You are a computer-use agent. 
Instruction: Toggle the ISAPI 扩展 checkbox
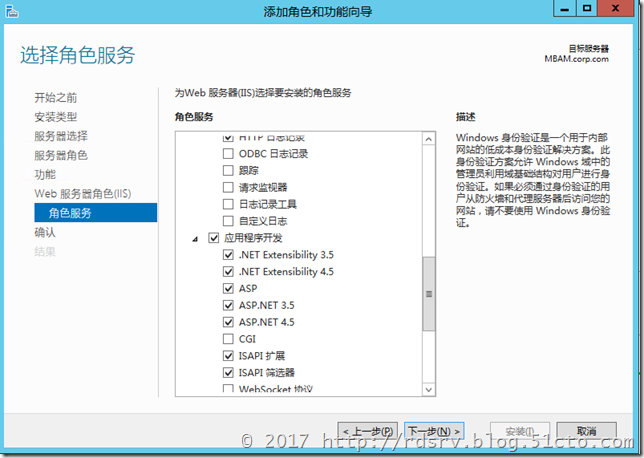click(228, 356)
